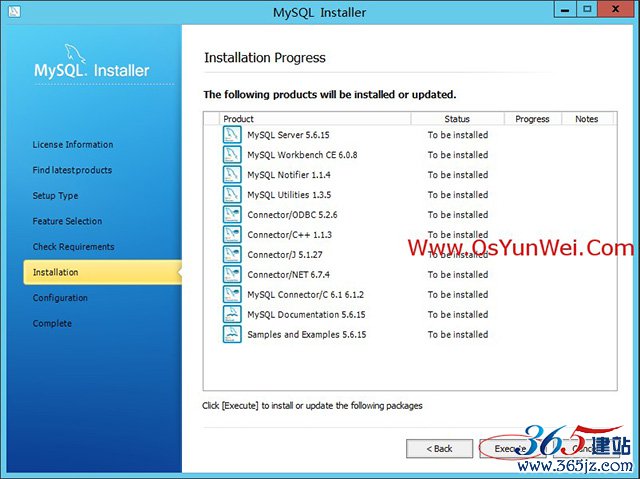The height and width of the screenshot is (479, 640).
Task: Select the Connector/J 5.1.27 text
Action: pyautogui.click(x=285, y=255)
